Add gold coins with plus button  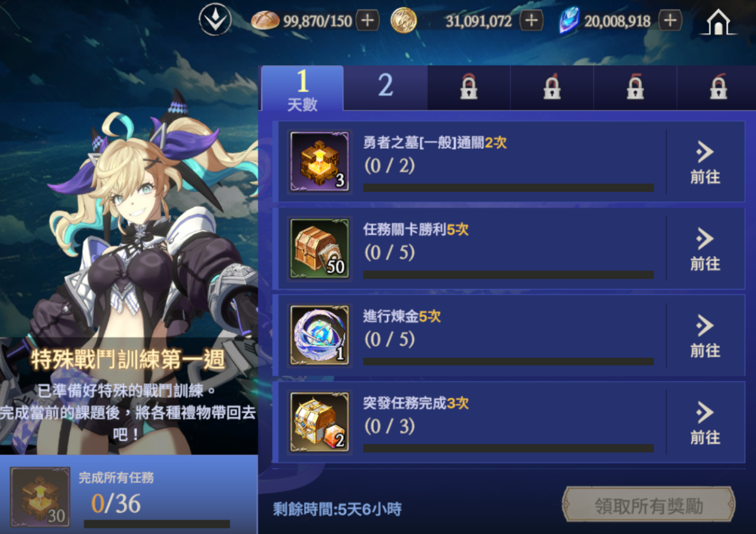click(x=531, y=21)
